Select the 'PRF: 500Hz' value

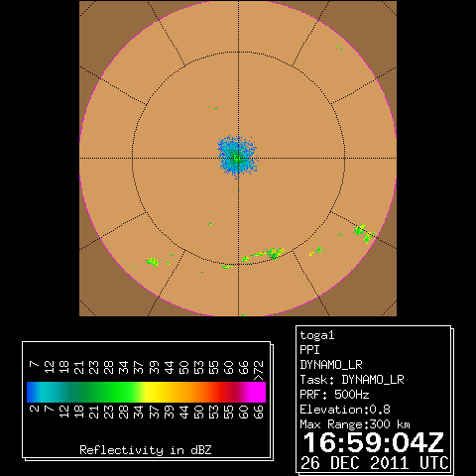(x=334, y=395)
